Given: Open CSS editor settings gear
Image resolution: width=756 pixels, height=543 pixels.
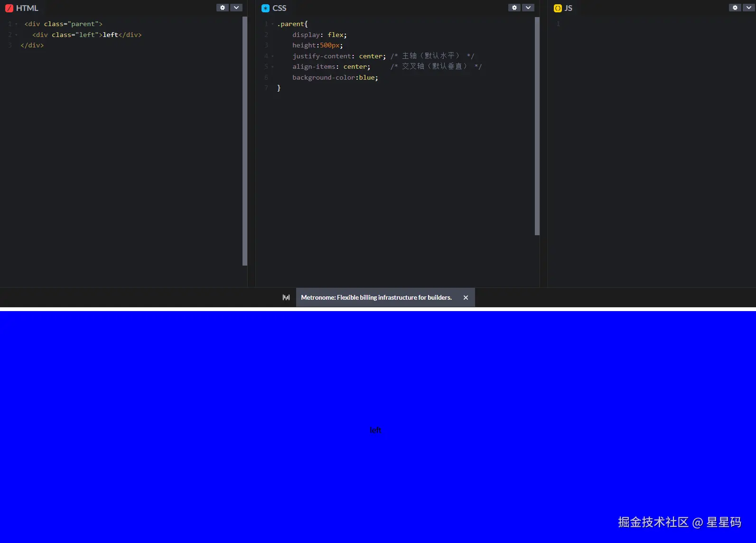Looking at the screenshot, I should [x=514, y=8].
